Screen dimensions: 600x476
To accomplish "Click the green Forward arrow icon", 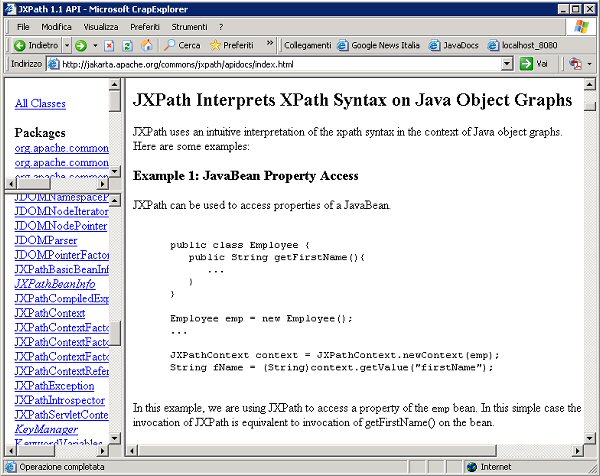I will [81, 46].
